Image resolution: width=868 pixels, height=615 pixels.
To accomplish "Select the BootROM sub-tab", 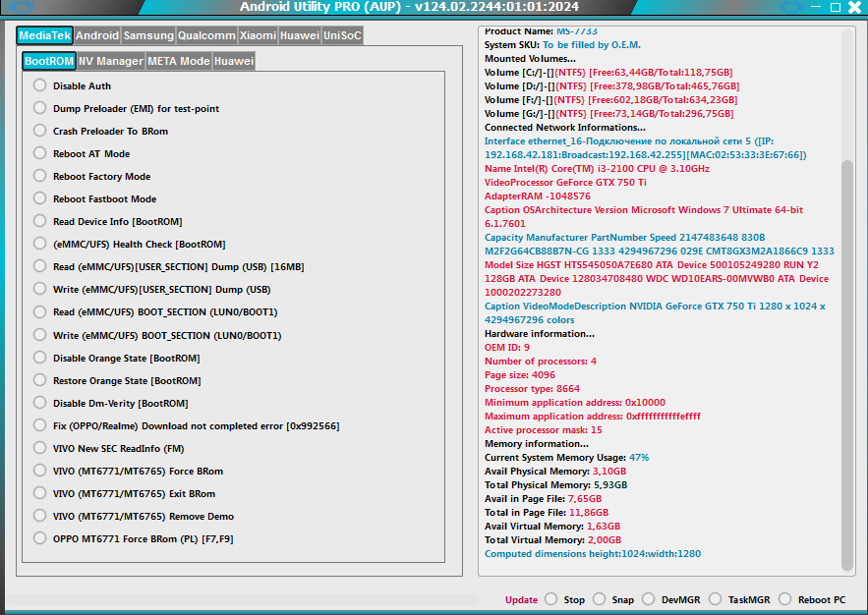I will [x=49, y=61].
